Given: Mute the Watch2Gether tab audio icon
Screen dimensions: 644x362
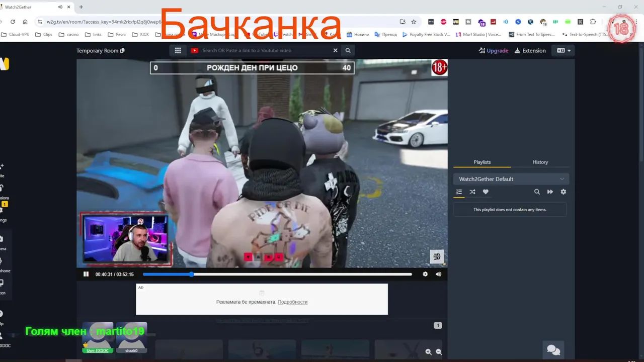Looking at the screenshot, I should [x=60, y=7].
